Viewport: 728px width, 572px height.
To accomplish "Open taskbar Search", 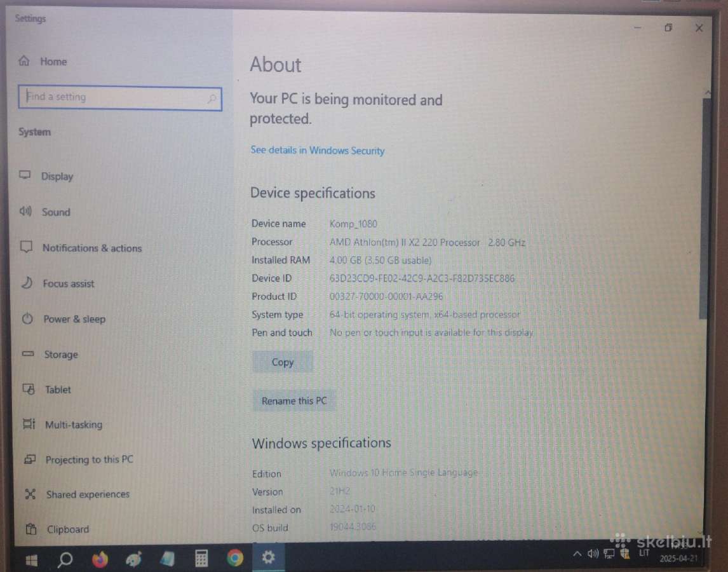I will [65, 559].
